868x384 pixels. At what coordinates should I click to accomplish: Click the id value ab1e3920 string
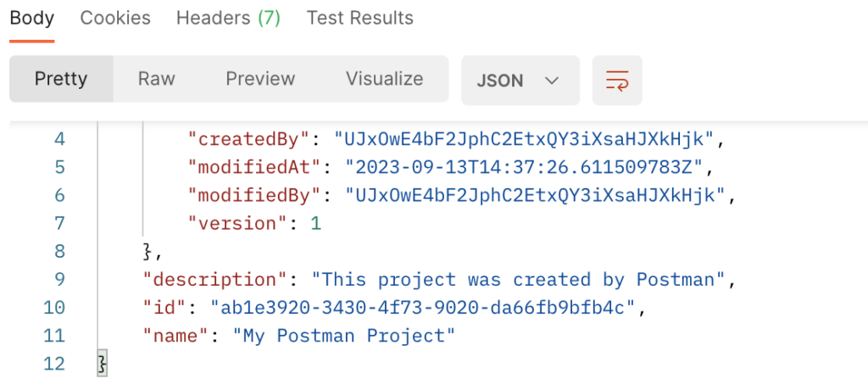pos(422,308)
